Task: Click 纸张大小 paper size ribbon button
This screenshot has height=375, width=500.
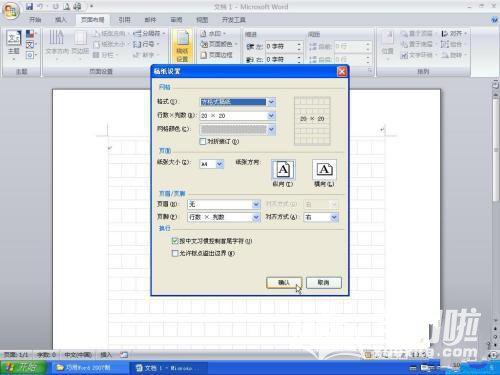Action: (x=110, y=44)
